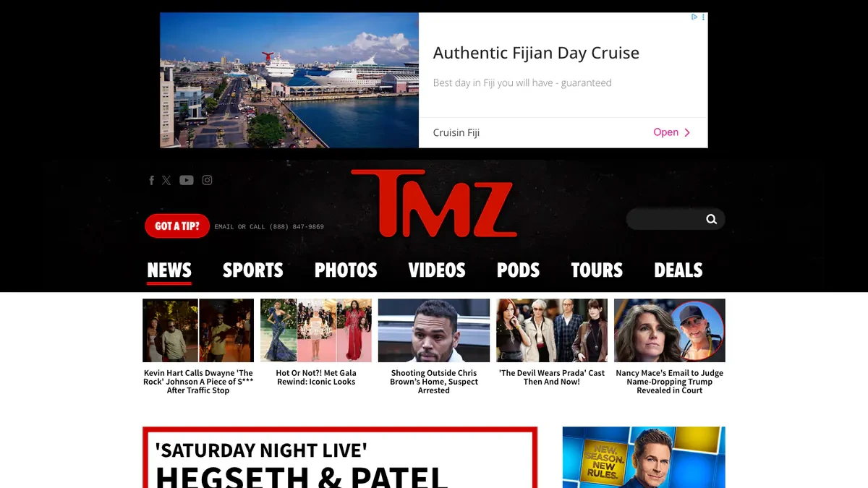Click Best day in Fiji ad description
Screen dimensions: 868x488
click(522, 83)
